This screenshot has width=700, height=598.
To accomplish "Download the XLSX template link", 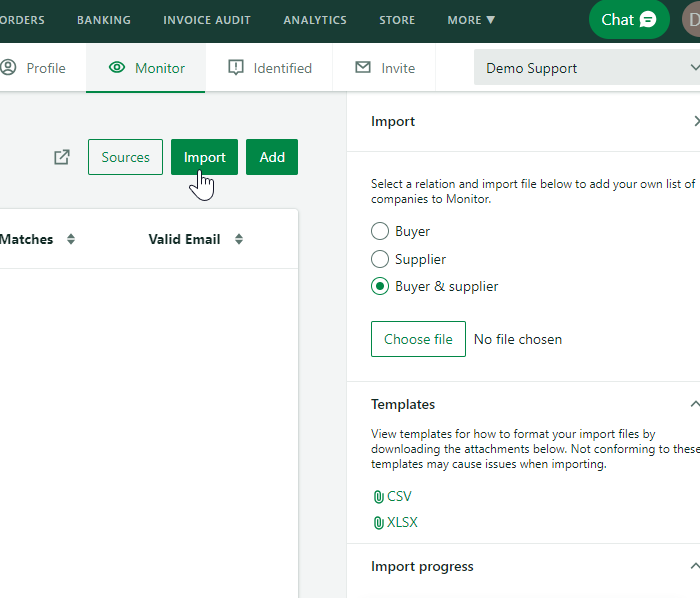I will click(x=402, y=522).
